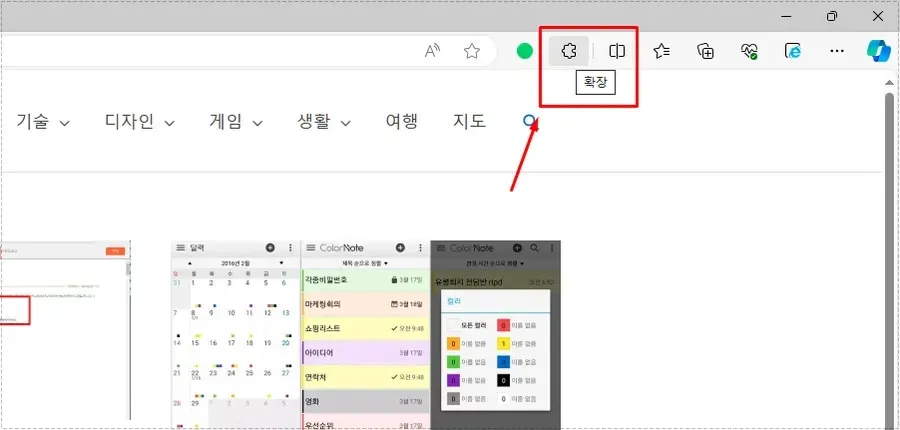The image size is (900, 430).
Task: Click the Internet Explorer mode icon
Action: pyautogui.click(x=793, y=52)
